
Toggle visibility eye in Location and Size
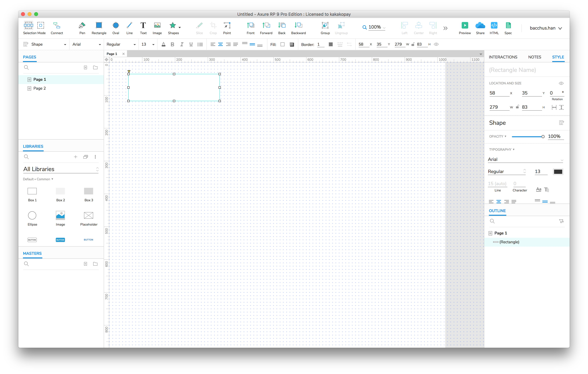(x=561, y=83)
